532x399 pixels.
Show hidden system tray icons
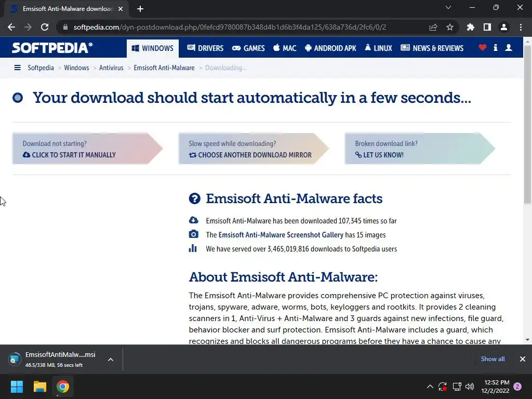pyautogui.click(x=430, y=387)
